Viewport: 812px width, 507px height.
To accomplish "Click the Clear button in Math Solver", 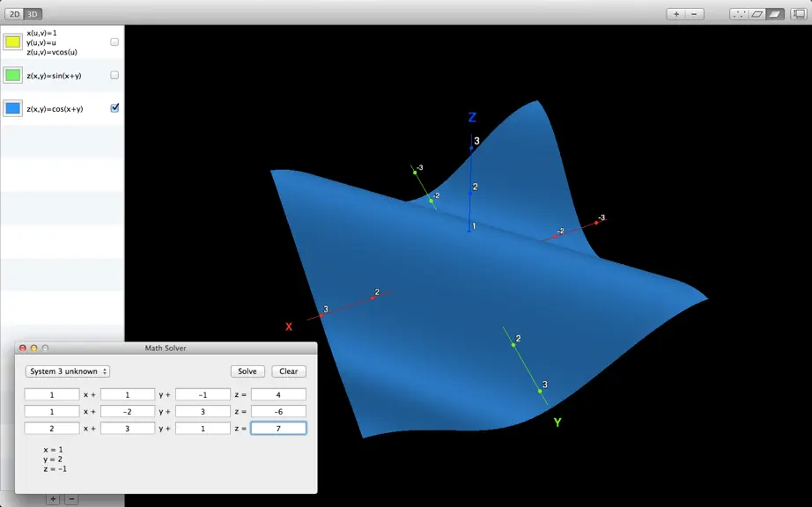I will click(289, 371).
